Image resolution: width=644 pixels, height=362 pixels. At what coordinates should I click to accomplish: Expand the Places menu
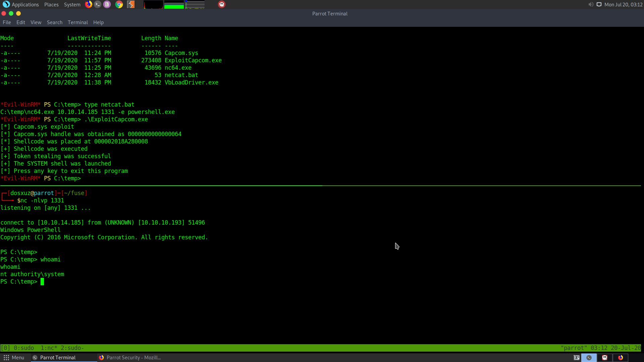(x=51, y=4)
